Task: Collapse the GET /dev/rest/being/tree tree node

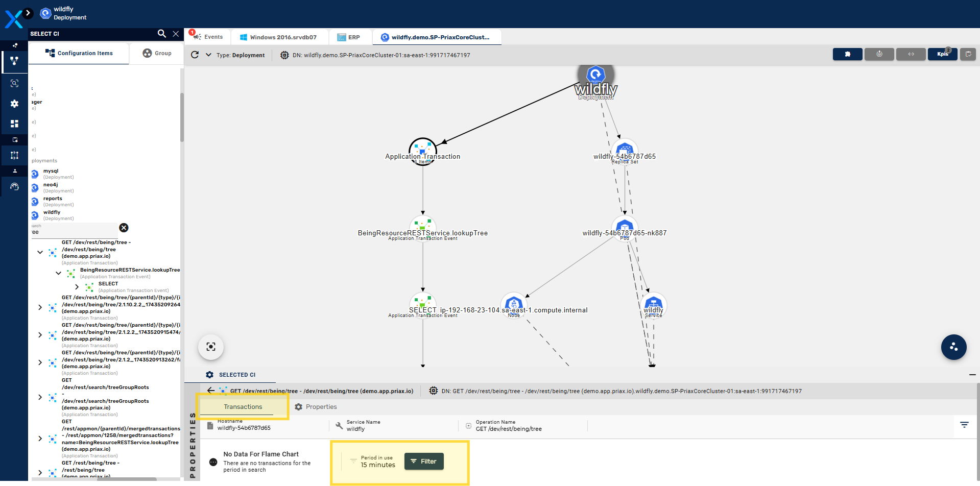Action: coord(40,252)
